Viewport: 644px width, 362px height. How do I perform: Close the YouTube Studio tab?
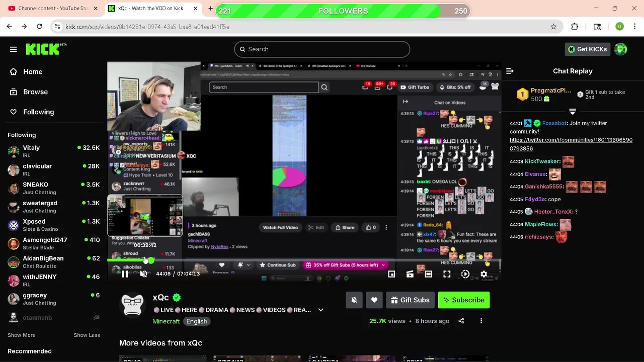point(96,9)
